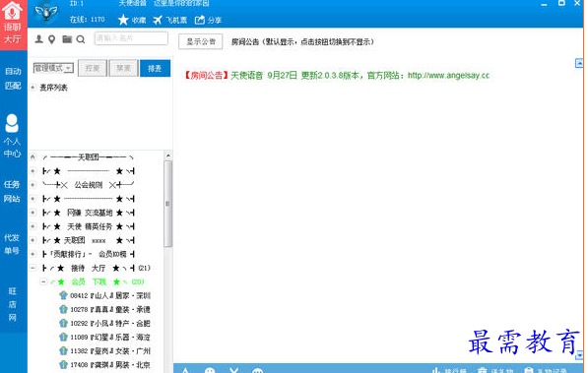Click the avatar icon of user 10292

click(x=63, y=323)
